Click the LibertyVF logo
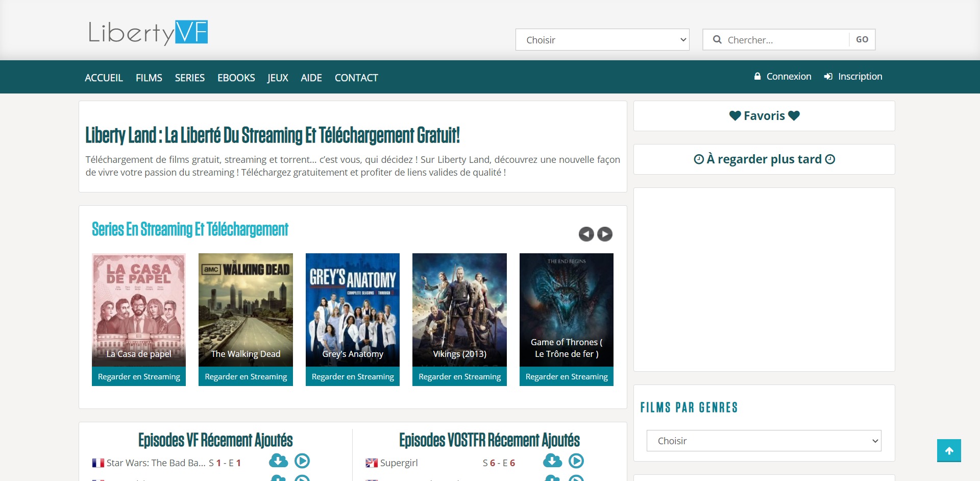Screen dimensions: 980x481 pyautogui.click(x=148, y=33)
